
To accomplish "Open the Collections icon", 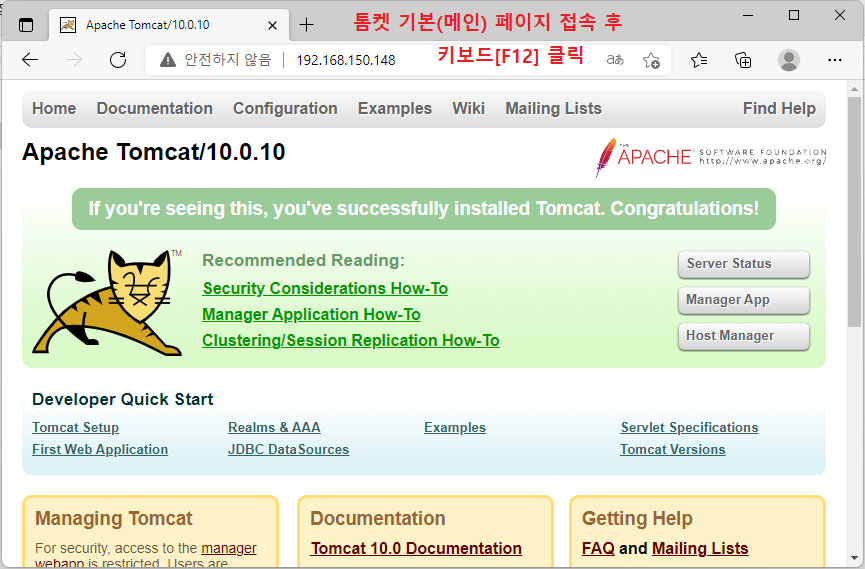I will 743,60.
